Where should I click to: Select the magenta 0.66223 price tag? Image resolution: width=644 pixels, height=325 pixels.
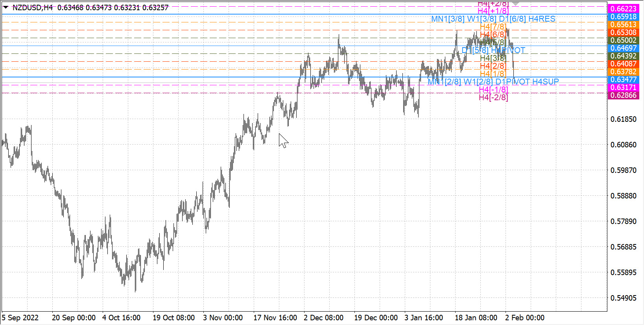click(623, 9)
